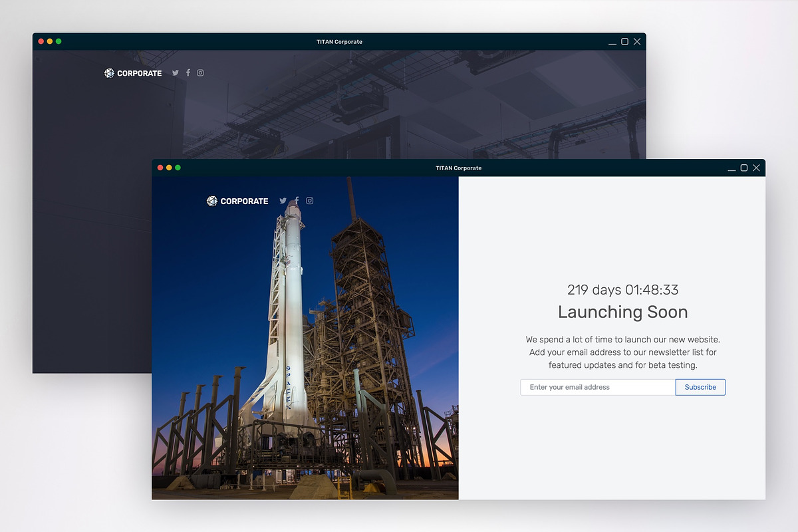Close back window with the X icon
Image resolution: width=798 pixels, height=532 pixels.
[637, 41]
